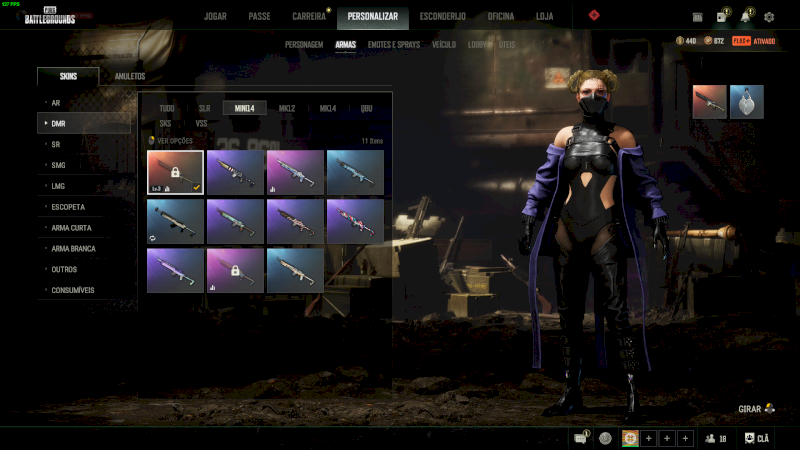Image resolution: width=800 pixels, height=450 pixels.
Task: Click swap arrows icon on tan Mini14 skin
Action: click(153, 238)
